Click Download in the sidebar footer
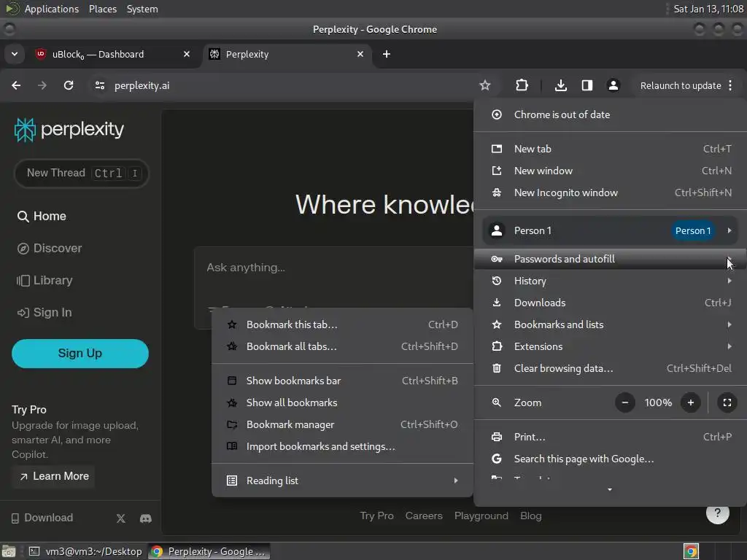Viewport: 747px width, 560px height. pos(42,518)
